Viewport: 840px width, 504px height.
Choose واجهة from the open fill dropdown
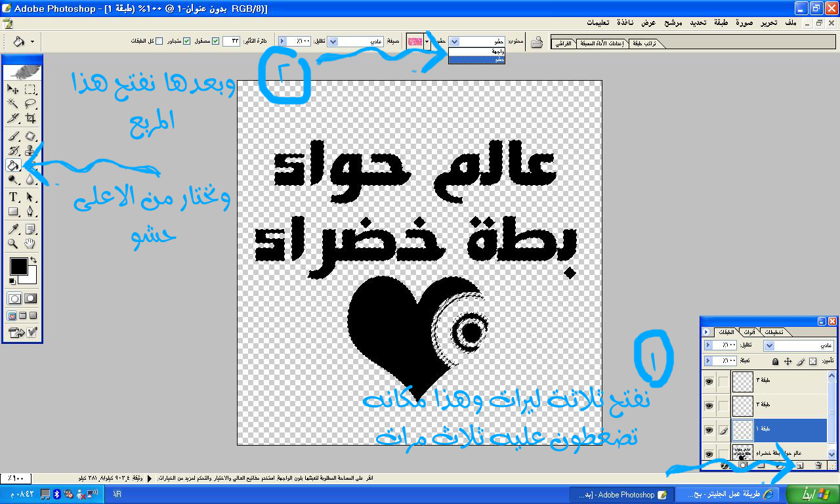coord(476,51)
